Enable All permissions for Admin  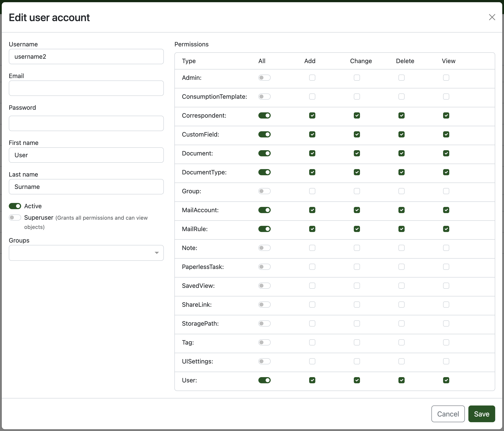pos(264,78)
